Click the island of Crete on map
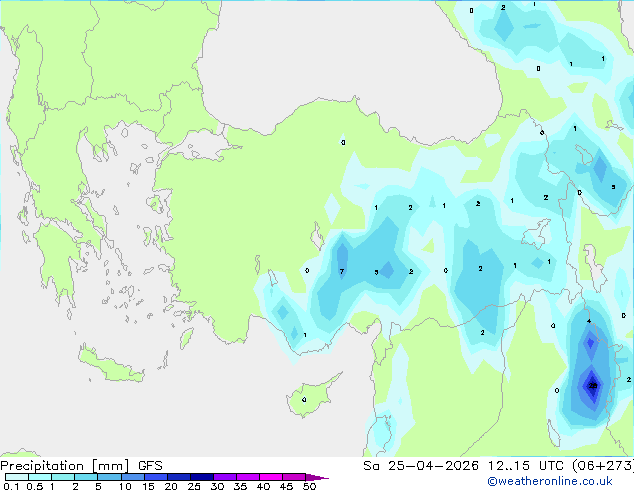This screenshot has height=490, width=634. (111, 366)
